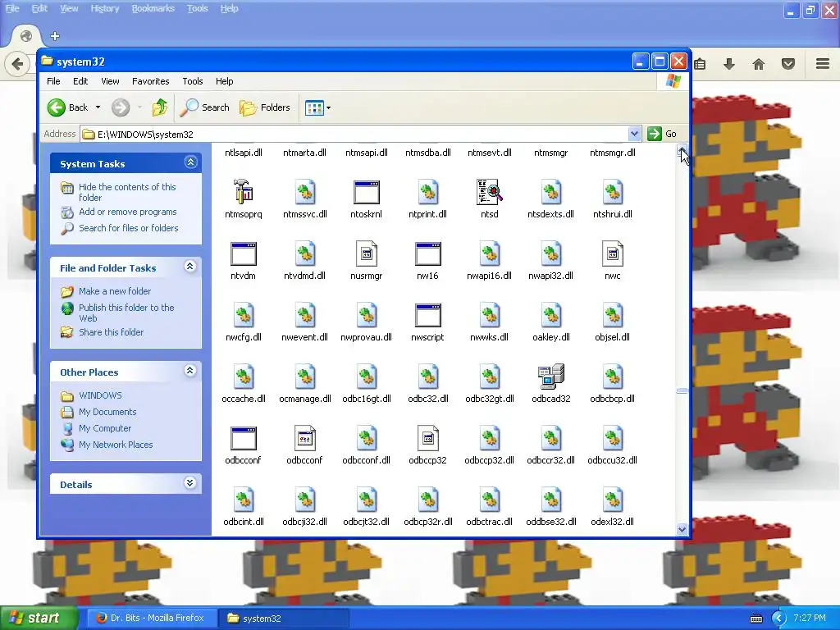This screenshot has width=840, height=630.
Task: Open the Edit menu in system32 window
Action: click(x=80, y=81)
